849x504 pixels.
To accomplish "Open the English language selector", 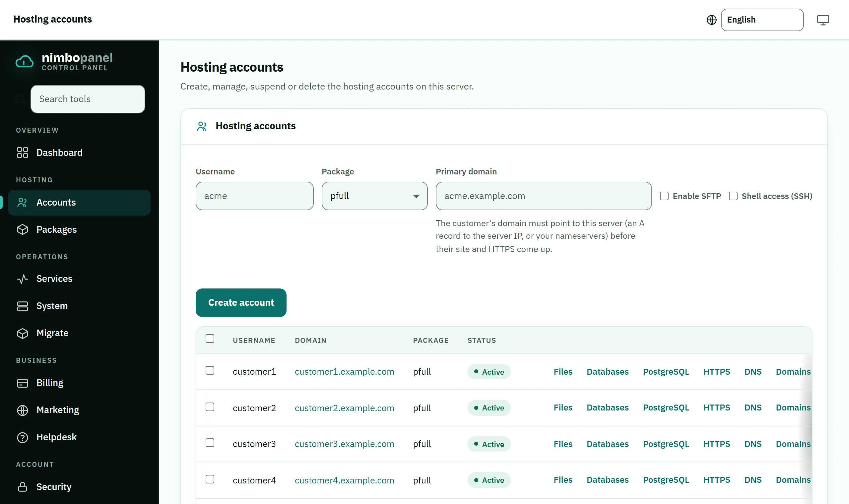I will tap(762, 20).
